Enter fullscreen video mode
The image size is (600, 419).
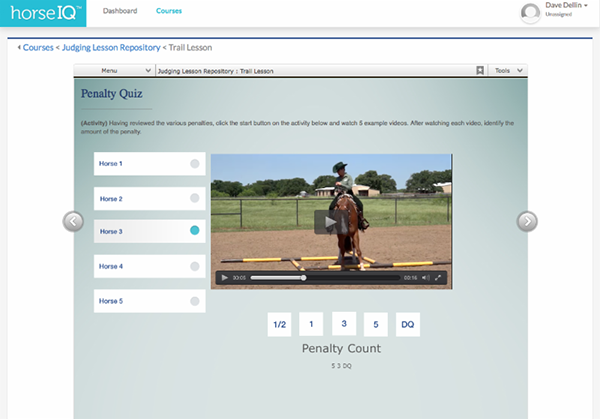[x=438, y=278]
